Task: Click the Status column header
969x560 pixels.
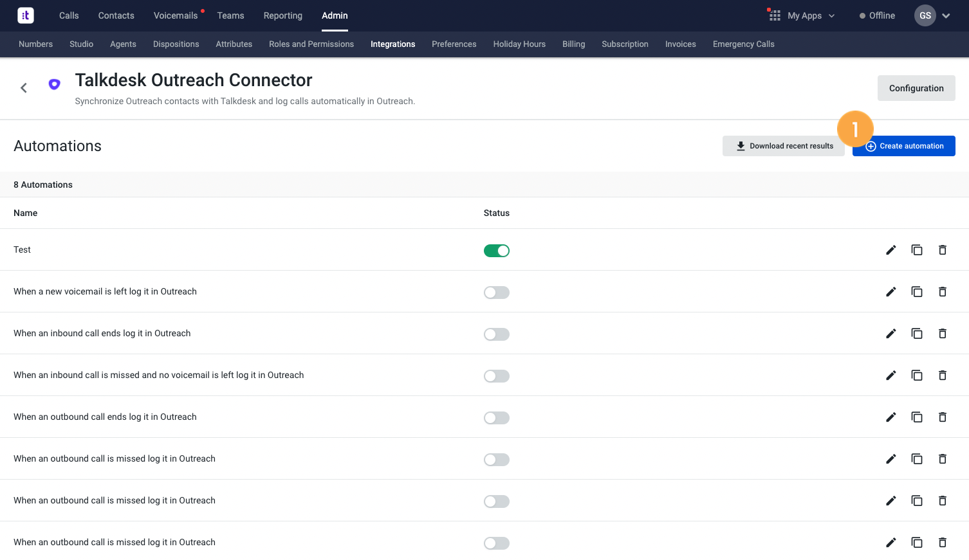Action: point(497,213)
